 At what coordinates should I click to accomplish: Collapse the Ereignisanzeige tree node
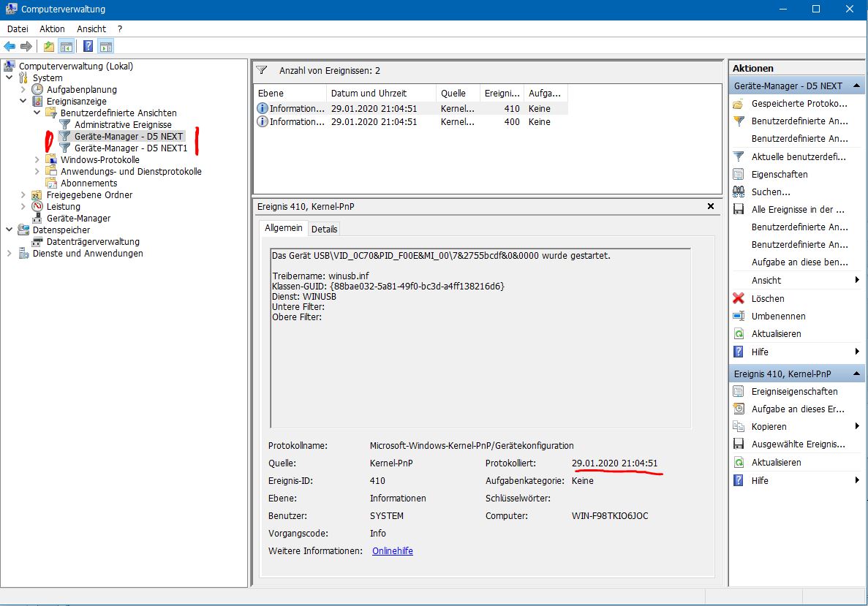[x=23, y=102]
